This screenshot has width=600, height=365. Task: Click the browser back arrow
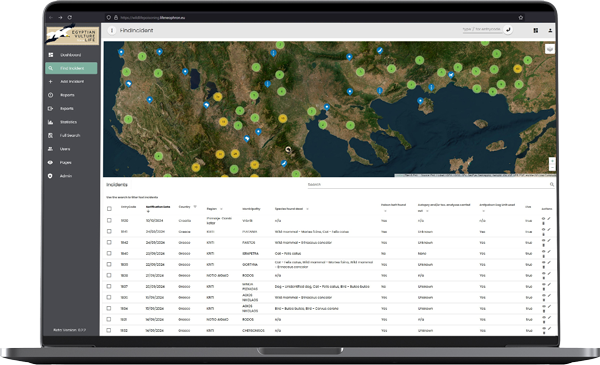pos(51,17)
